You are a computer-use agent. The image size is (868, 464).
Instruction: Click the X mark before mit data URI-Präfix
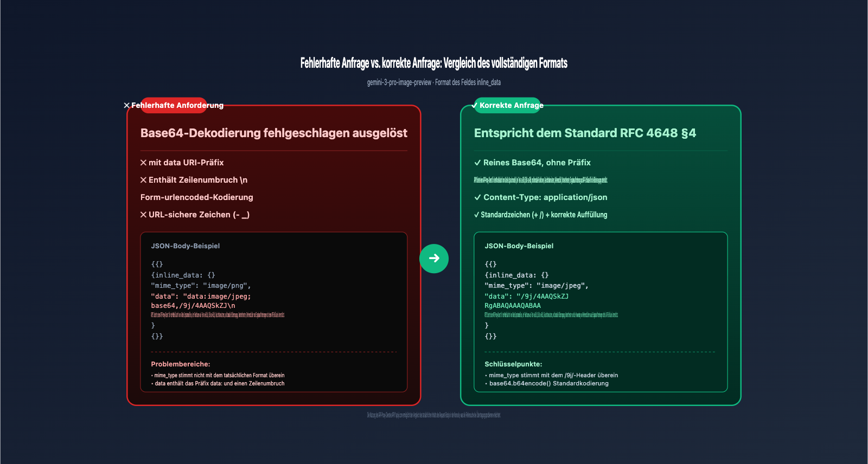click(x=144, y=163)
